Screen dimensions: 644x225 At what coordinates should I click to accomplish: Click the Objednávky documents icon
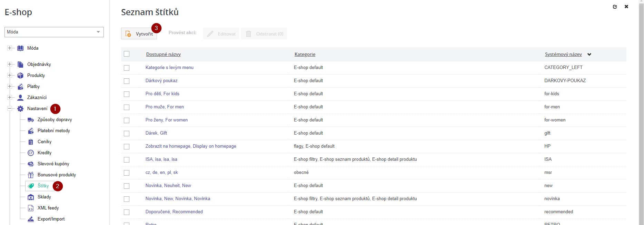pyautogui.click(x=20, y=65)
